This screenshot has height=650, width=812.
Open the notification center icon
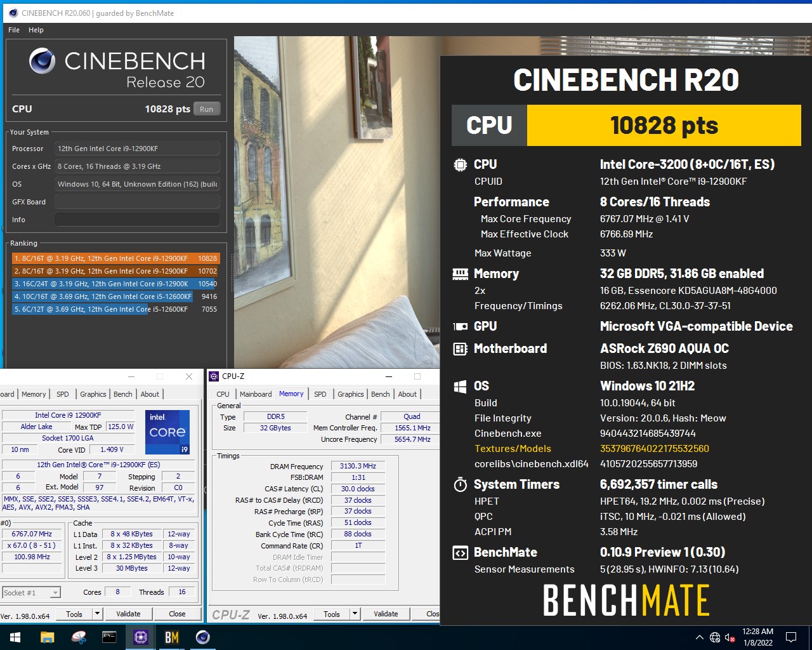pyautogui.click(x=791, y=637)
